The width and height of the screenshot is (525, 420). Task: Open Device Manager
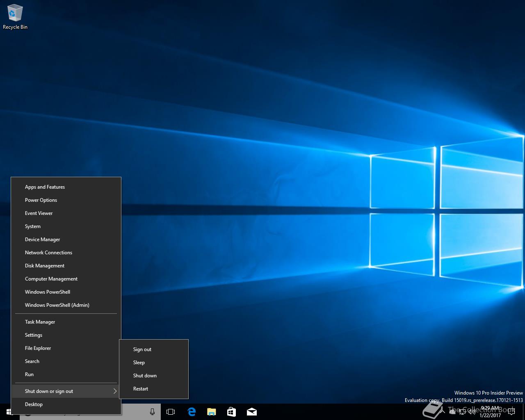[x=66, y=240]
